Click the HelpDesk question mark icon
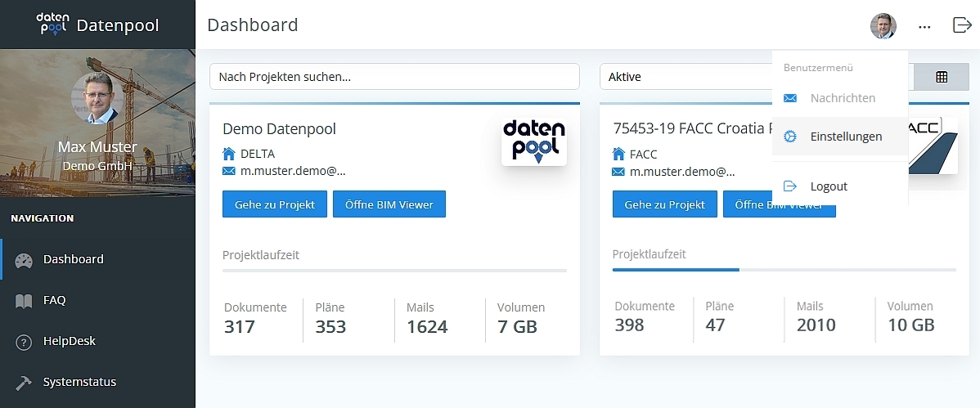This screenshot has height=408, width=980. click(24, 342)
